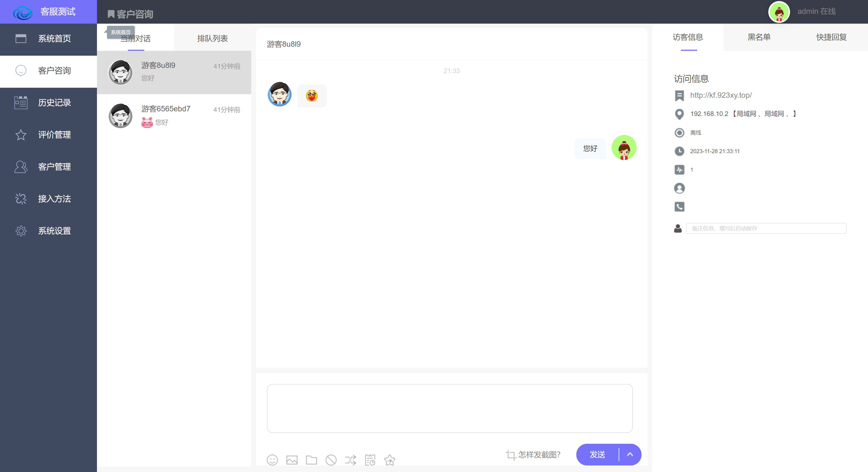Open the 黑名单 tab
Viewport: 868px width, 472px height.
[x=759, y=37]
